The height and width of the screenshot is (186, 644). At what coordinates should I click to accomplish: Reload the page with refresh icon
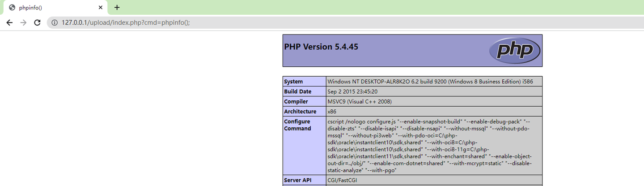(38, 22)
